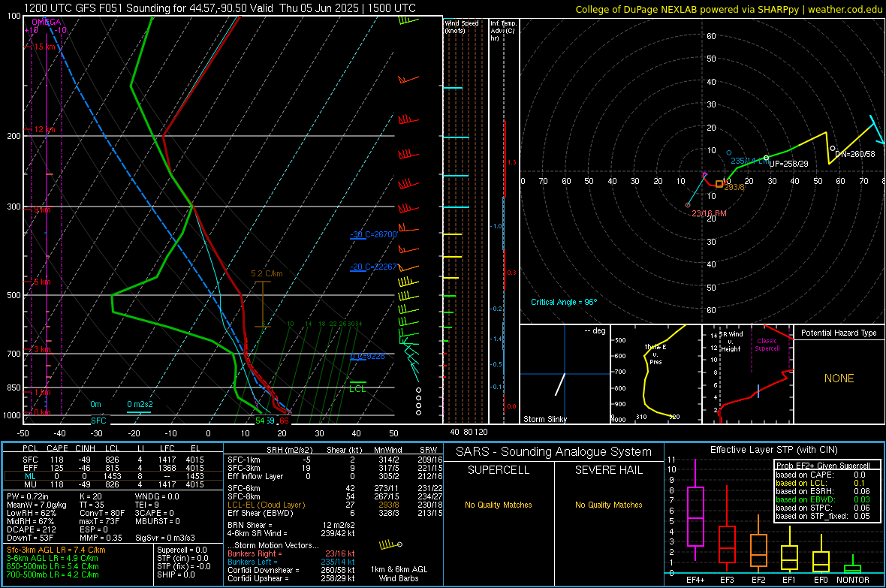Image resolution: width=886 pixels, height=588 pixels.
Task: Select the MU parcel row
Action: (x=113, y=484)
